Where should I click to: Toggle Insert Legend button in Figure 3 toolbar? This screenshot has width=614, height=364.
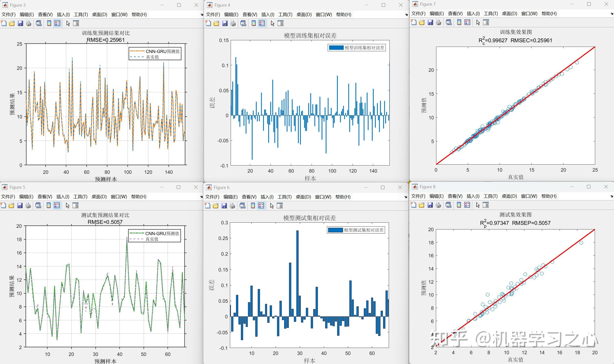coord(57,23)
